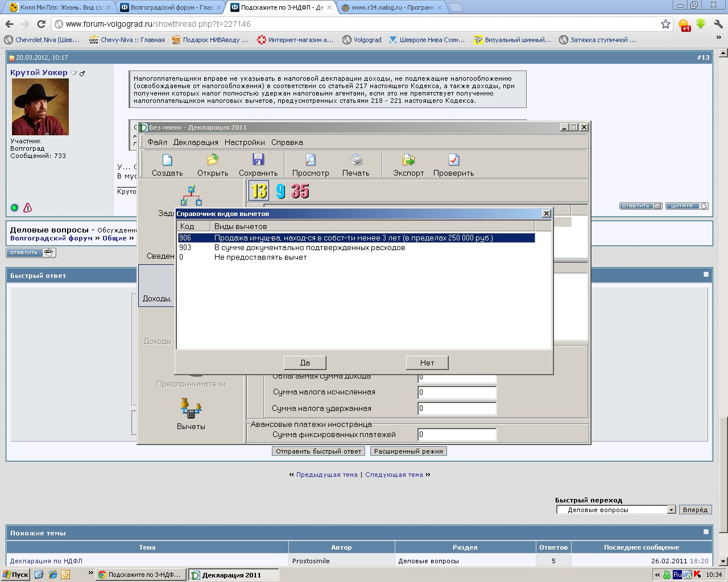
Task: Open a file with the Открыть icon
Action: (x=213, y=160)
